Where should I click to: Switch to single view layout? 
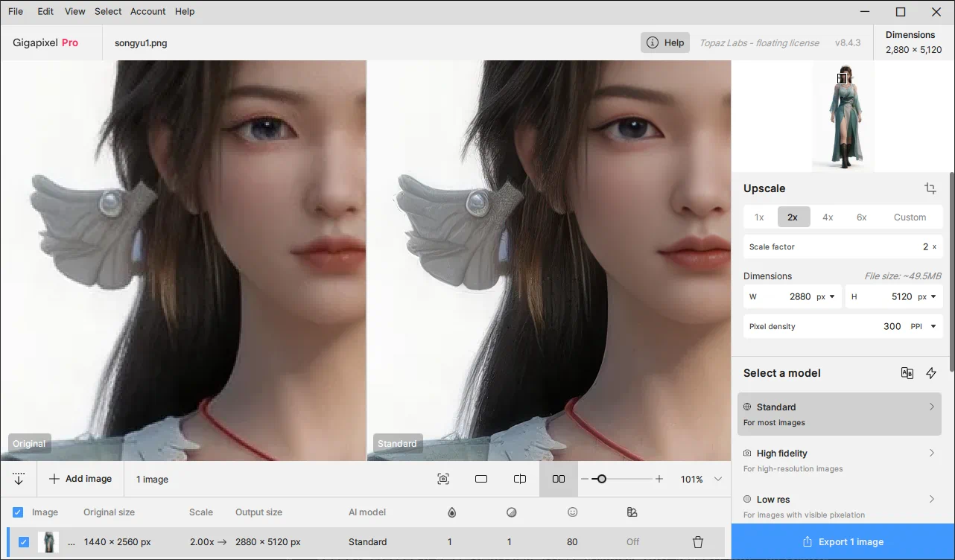tap(481, 479)
